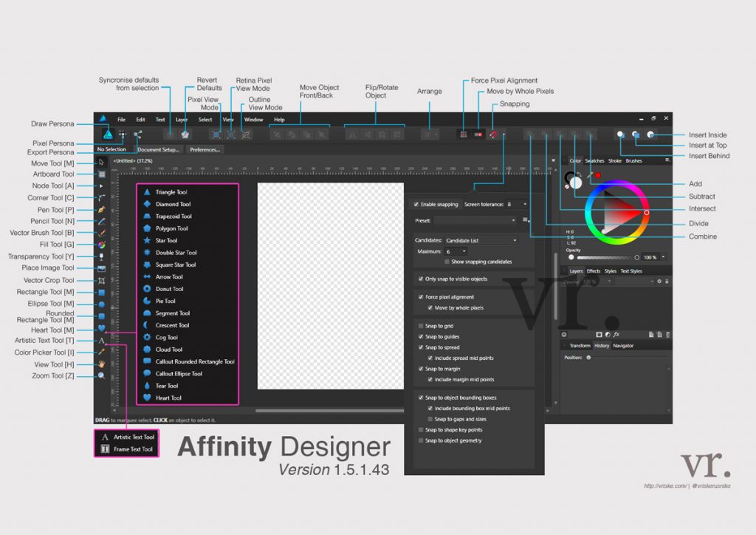Choose the Cog Tool from shape list
The height and width of the screenshot is (535, 756).
166,338
